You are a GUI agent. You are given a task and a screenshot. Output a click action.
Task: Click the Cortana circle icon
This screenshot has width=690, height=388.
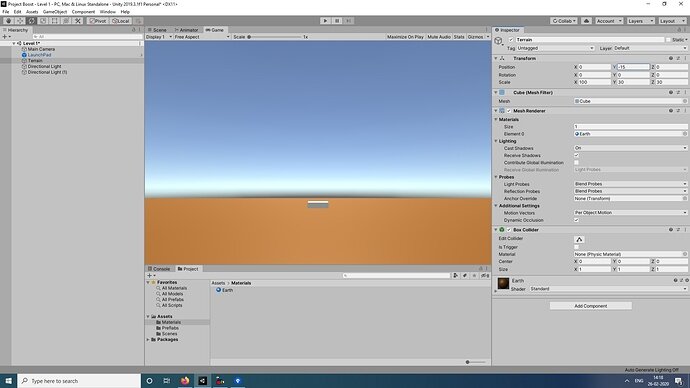click(149, 381)
